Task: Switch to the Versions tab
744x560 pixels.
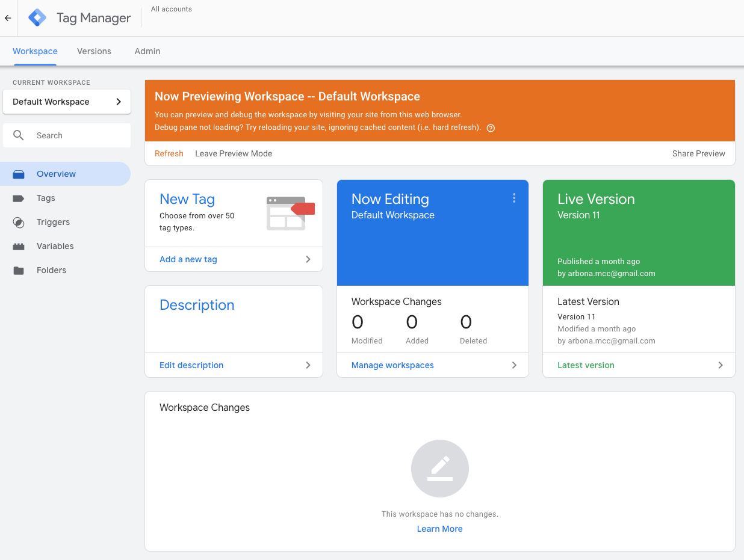Action: click(94, 51)
